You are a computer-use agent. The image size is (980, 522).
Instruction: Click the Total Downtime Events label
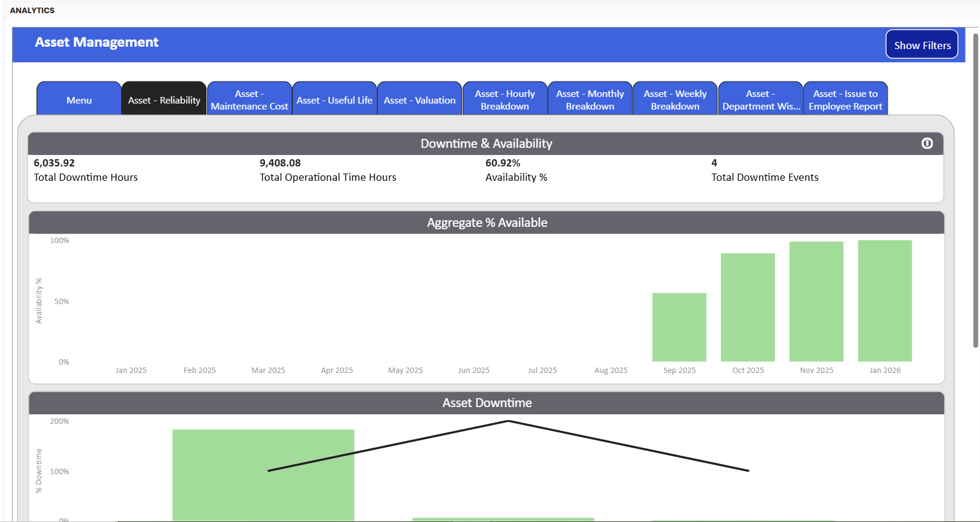(764, 177)
